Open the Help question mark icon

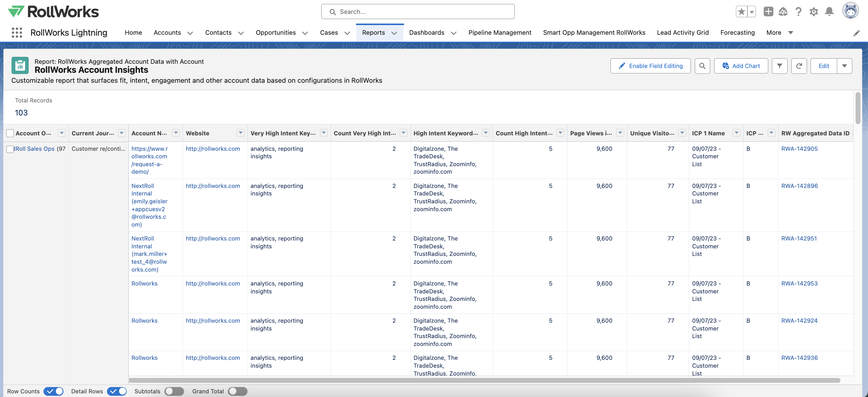[x=798, y=11]
